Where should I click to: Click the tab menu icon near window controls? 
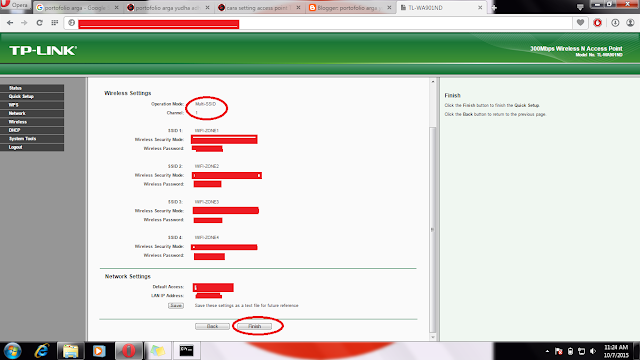tap(580, 7)
